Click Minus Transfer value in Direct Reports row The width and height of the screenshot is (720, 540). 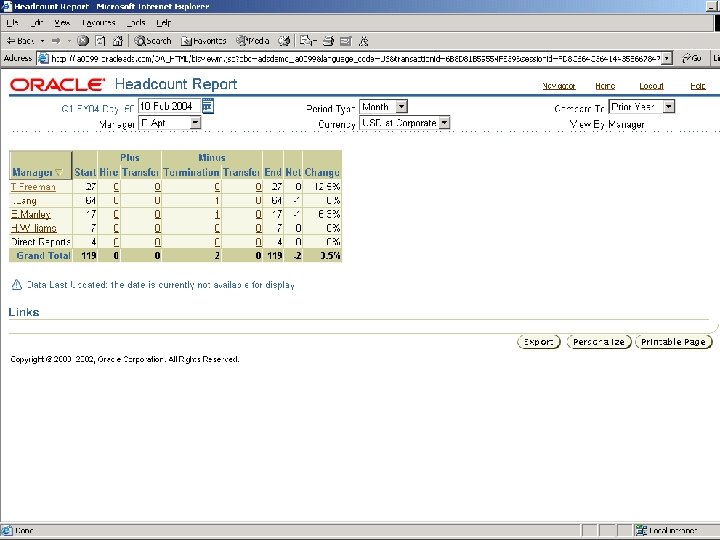tap(259, 242)
